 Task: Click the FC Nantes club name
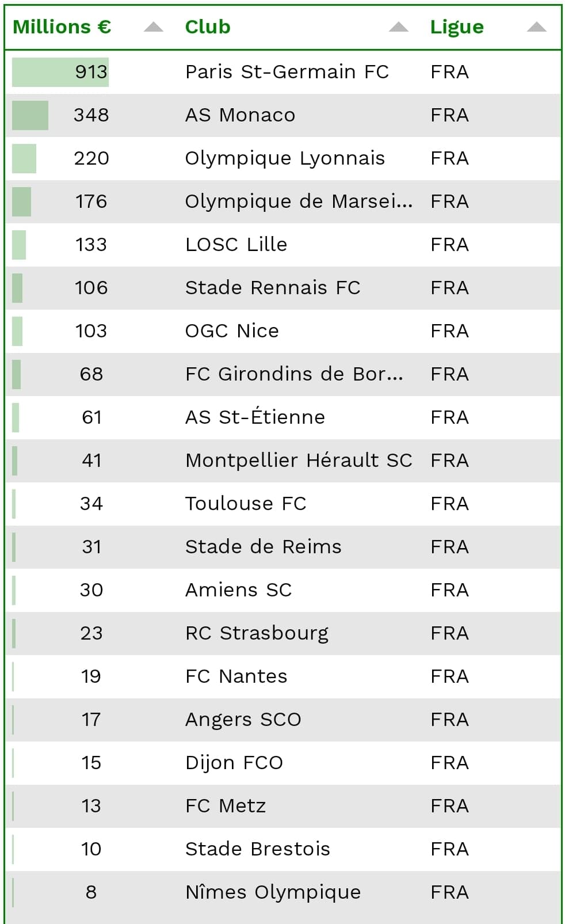[x=236, y=676]
